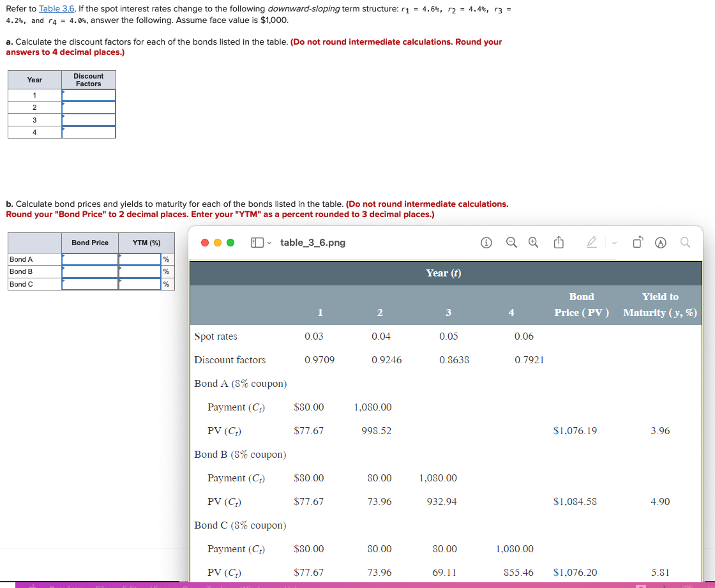Click the 'Yield to Maturity' column header
Image resolution: width=715 pixels, height=588 pixels.
click(660, 305)
